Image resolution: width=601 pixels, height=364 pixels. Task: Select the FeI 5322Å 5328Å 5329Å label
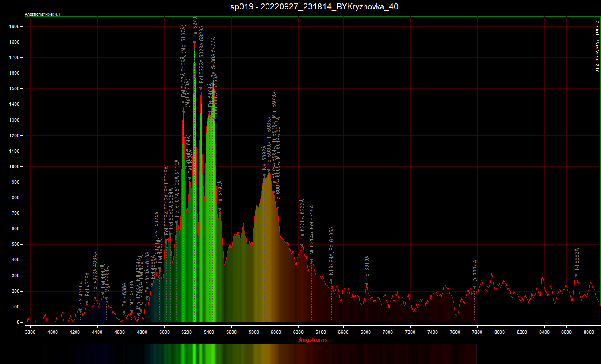(202, 54)
